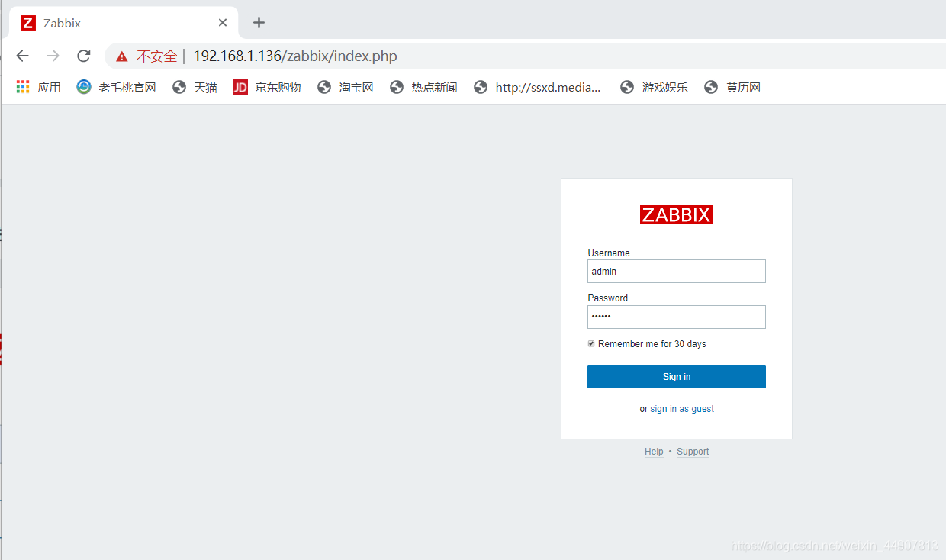Viewport: 946px width, 560px height.
Task: Open the 天猫 bookmark
Action: 195,87
